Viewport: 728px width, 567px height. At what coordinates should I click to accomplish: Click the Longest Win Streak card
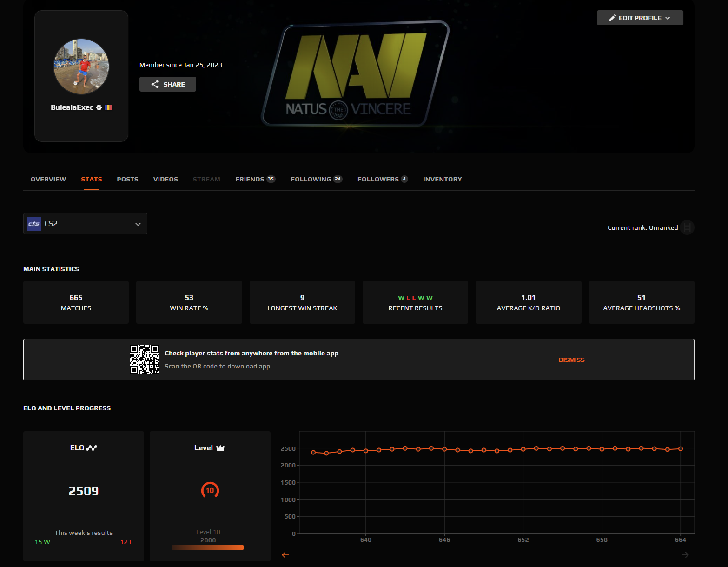[302, 302]
